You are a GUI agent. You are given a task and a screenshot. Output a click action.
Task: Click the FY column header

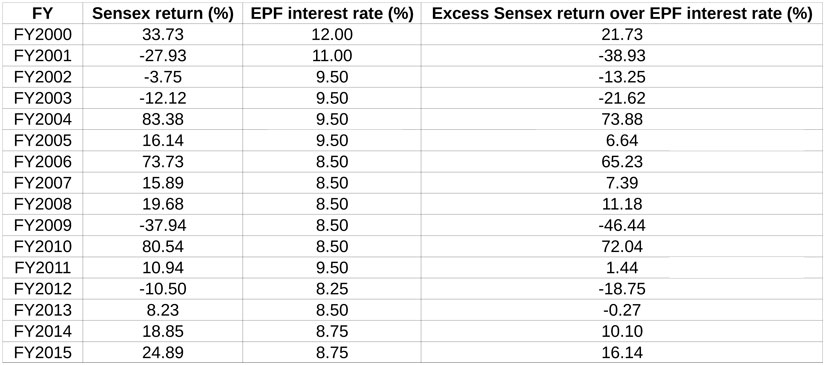pos(42,14)
